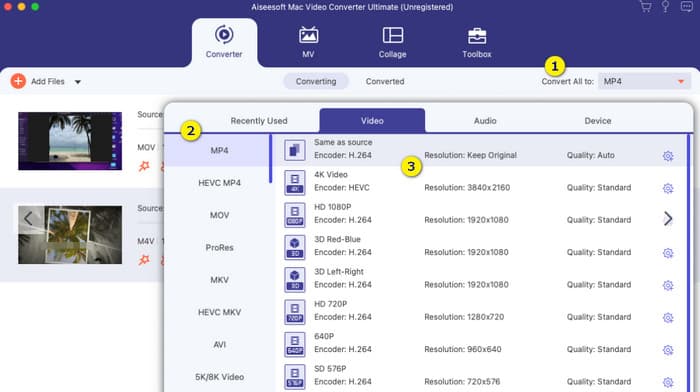Click the 3D Left-Right preset icon
The width and height of the screenshot is (700, 392).
point(295,279)
